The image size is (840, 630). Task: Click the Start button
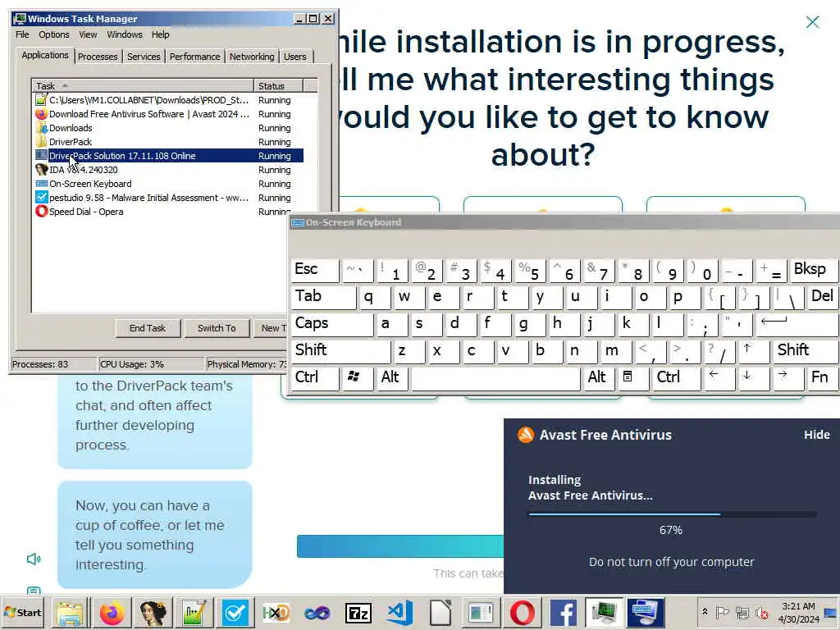pyautogui.click(x=23, y=612)
